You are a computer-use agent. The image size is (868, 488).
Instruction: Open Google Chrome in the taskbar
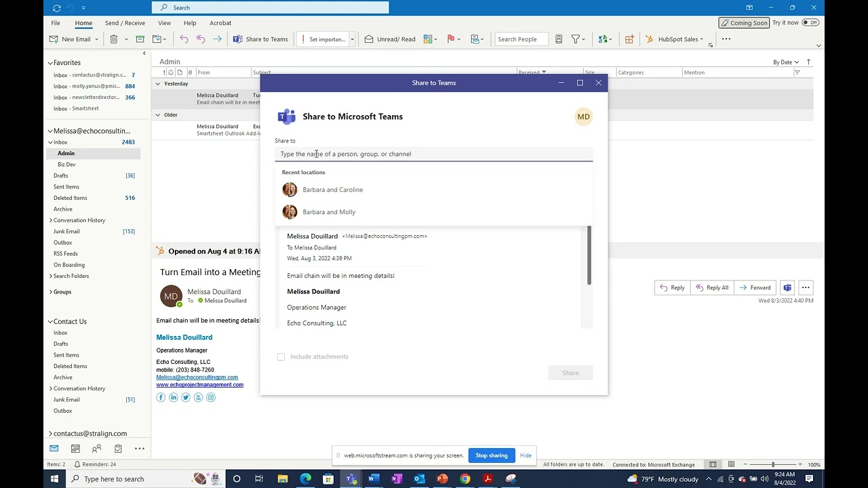465,479
